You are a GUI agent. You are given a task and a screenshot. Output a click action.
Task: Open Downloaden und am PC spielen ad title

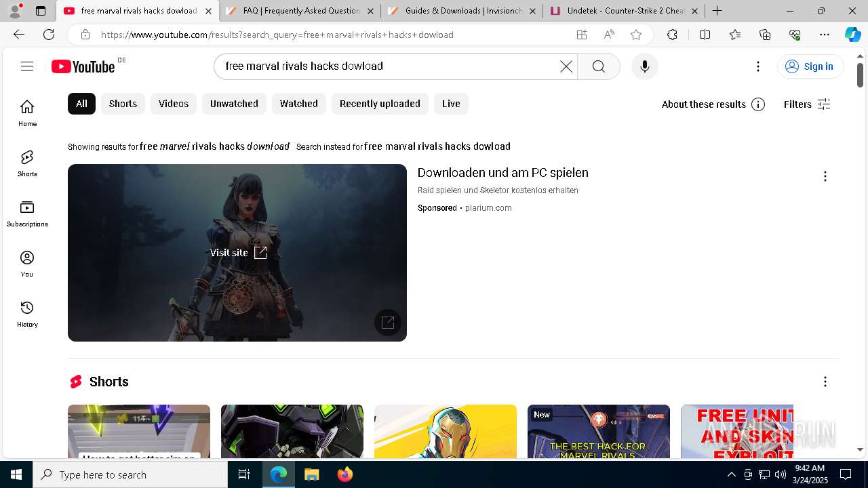503,173
